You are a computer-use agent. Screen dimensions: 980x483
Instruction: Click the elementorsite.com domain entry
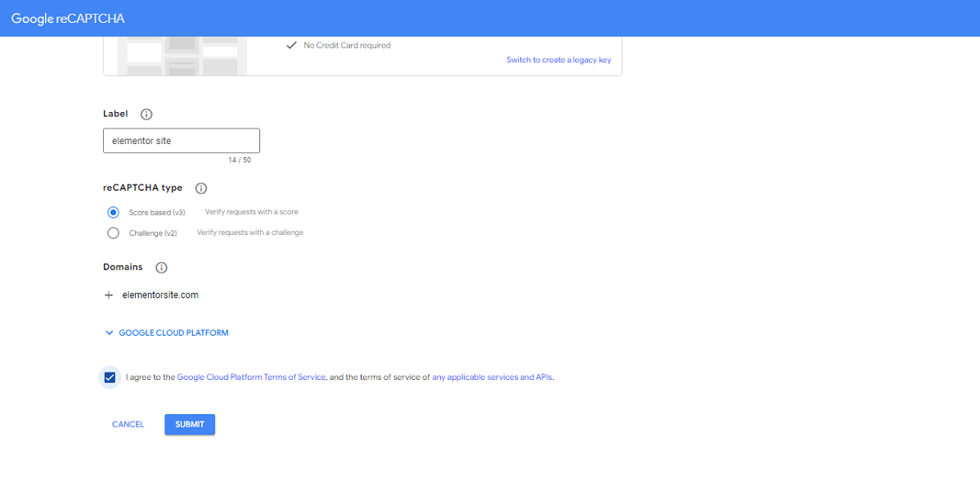pyautogui.click(x=160, y=295)
